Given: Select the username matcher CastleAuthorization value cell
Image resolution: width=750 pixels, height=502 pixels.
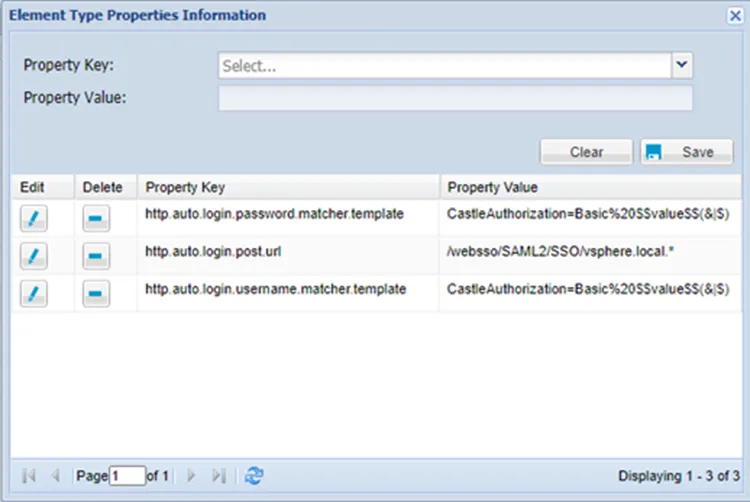Looking at the screenshot, I should click(591, 293).
